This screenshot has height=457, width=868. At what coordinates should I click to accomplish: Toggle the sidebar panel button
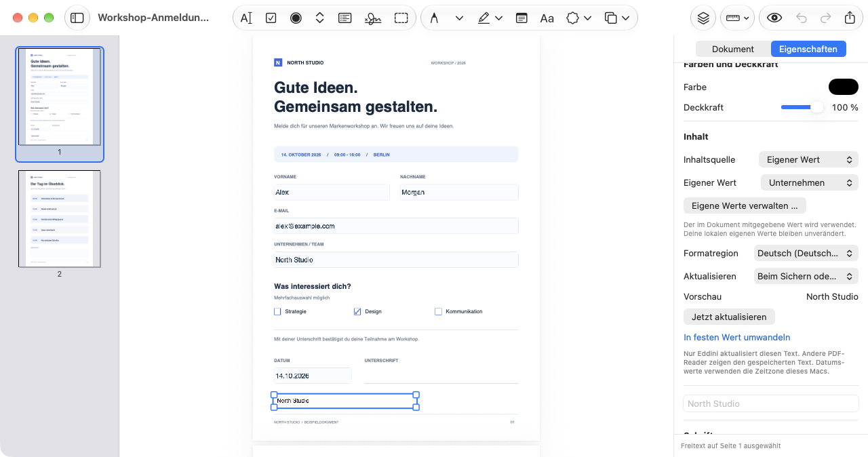coord(77,18)
